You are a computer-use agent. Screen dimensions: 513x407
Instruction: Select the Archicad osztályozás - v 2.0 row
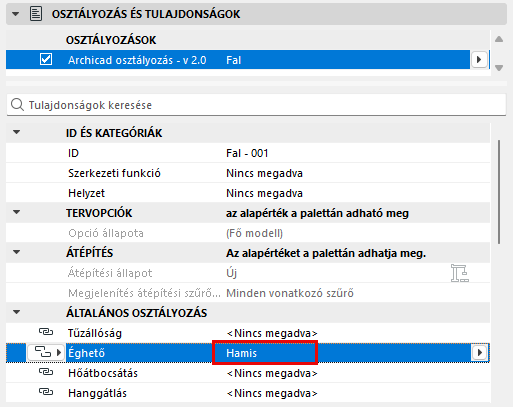[x=238, y=60]
